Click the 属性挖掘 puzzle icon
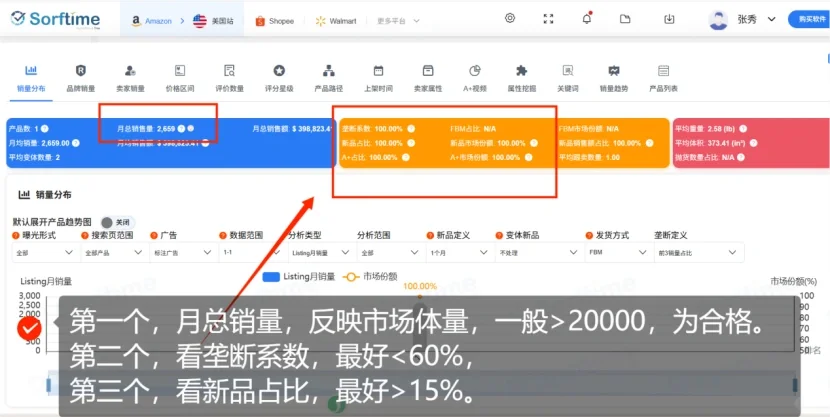The image size is (830, 417). pos(521,70)
